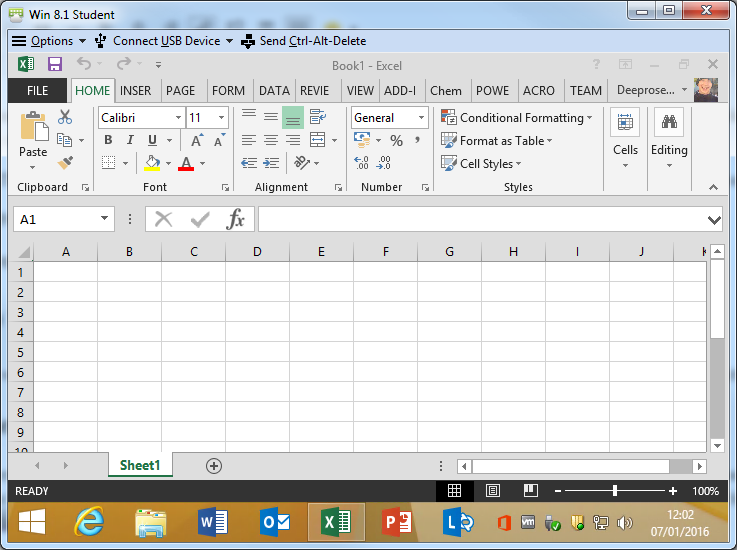737x550 pixels.
Task: Click the zoom slider handle
Action: click(x=614, y=491)
